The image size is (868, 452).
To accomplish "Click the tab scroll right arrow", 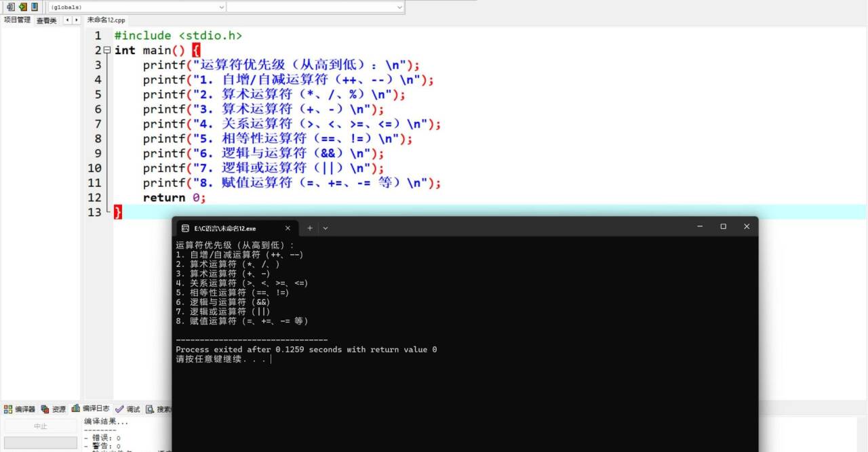I will point(76,20).
